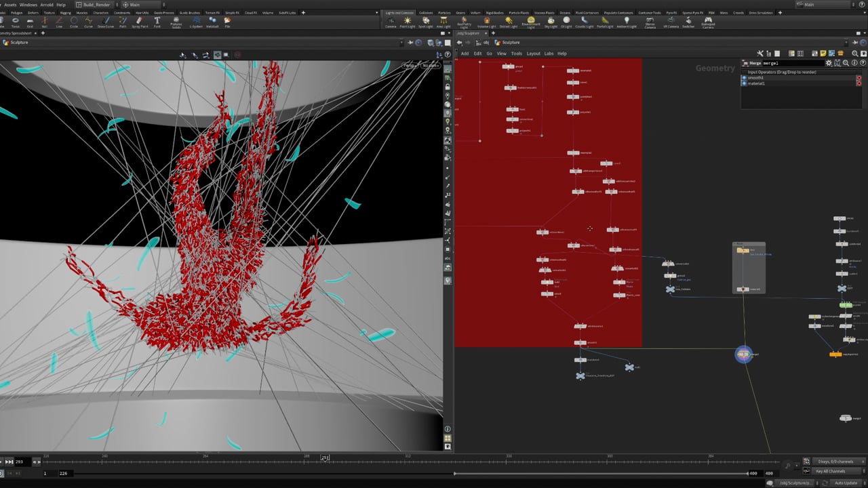Select the merge1 node in the network

click(x=744, y=354)
